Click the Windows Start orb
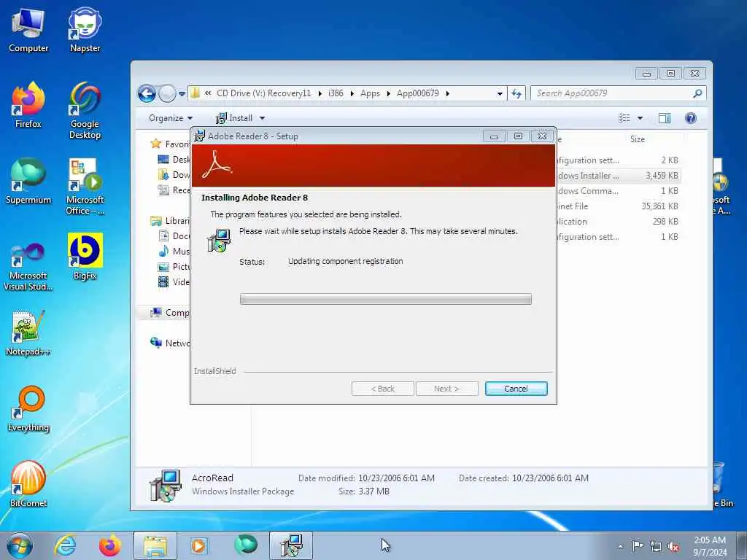This screenshot has height=560, width=747. (20, 545)
